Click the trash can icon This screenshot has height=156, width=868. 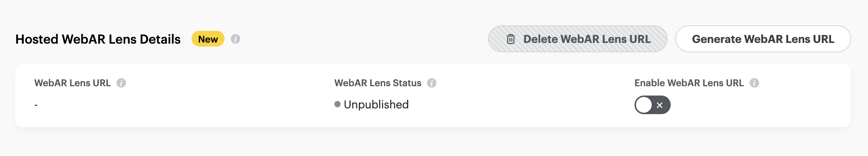pos(511,39)
